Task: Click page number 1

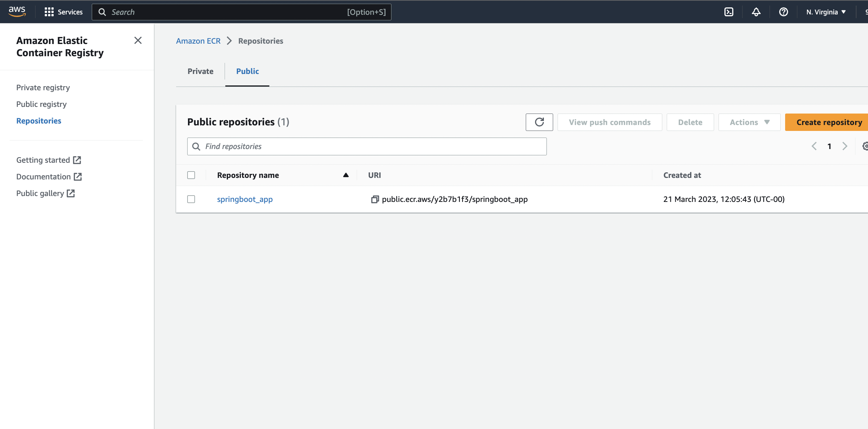Action: (830, 146)
